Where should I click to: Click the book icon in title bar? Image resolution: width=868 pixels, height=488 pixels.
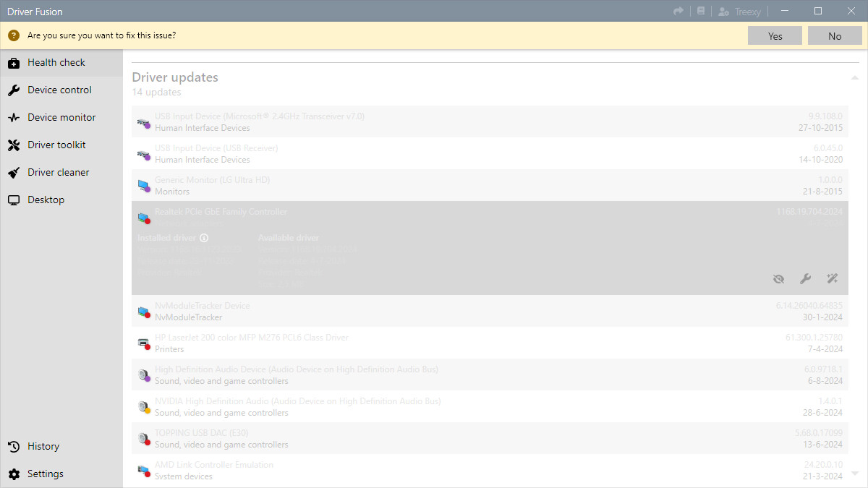point(700,11)
